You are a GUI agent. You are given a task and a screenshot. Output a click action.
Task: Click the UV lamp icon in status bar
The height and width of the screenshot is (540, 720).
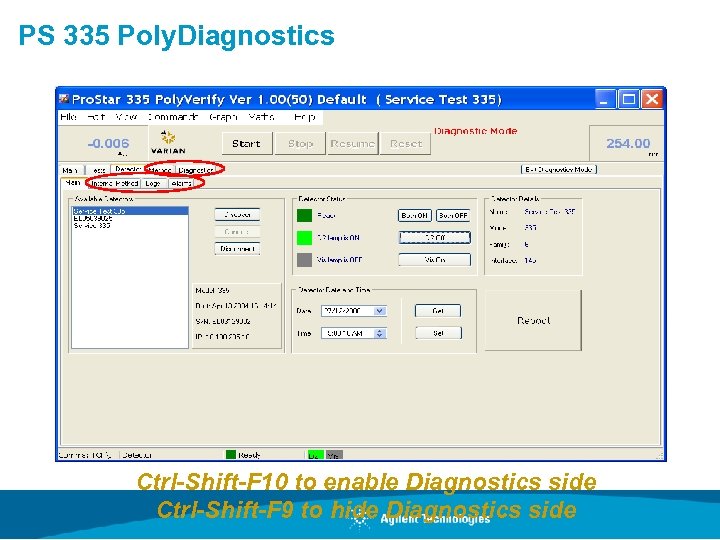tap(315, 455)
